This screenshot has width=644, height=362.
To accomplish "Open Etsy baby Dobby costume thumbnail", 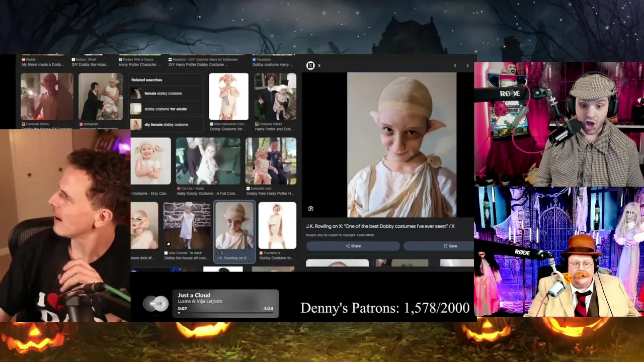I will pos(150,161).
